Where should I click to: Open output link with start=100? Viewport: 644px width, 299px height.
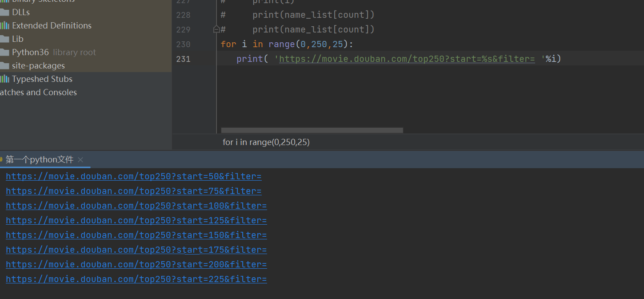click(136, 206)
